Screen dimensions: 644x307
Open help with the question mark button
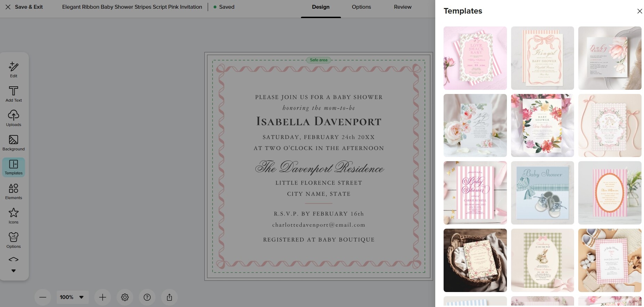(x=147, y=297)
